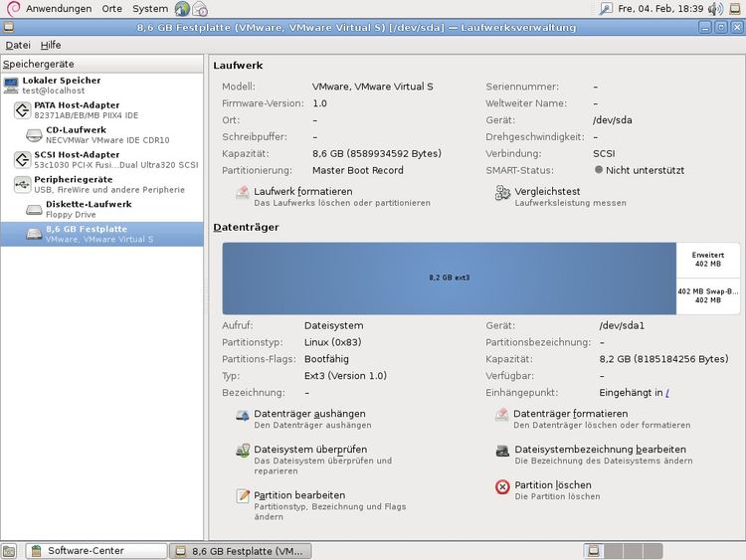746x560 pixels.
Task: Click the Laufwerk formatieren icon
Action: click(x=243, y=193)
